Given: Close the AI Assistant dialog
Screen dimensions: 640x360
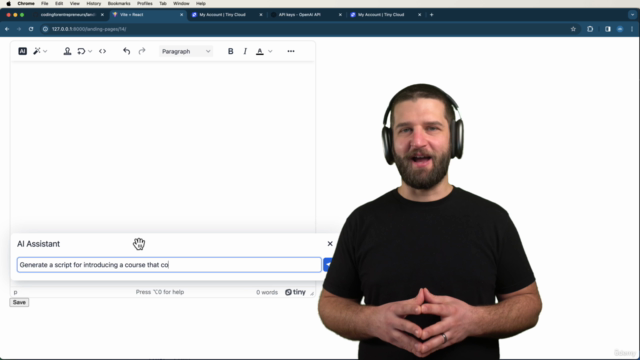Looking at the screenshot, I should click(x=330, y=244).
